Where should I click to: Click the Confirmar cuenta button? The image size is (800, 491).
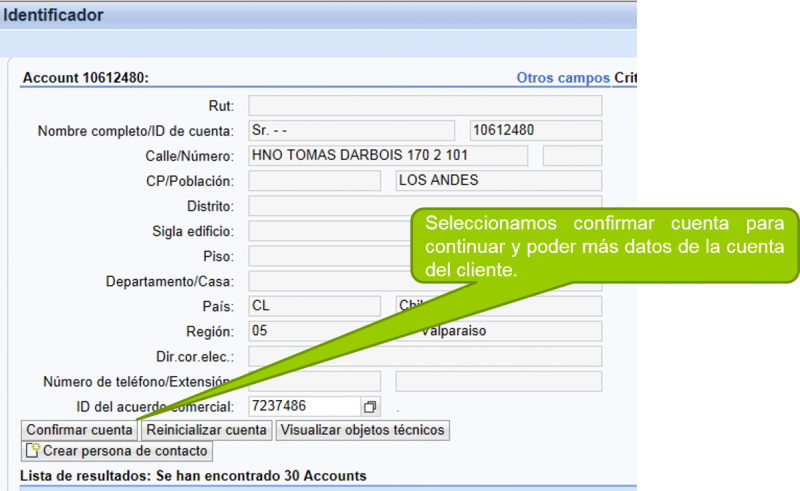(x=79, y=430)
